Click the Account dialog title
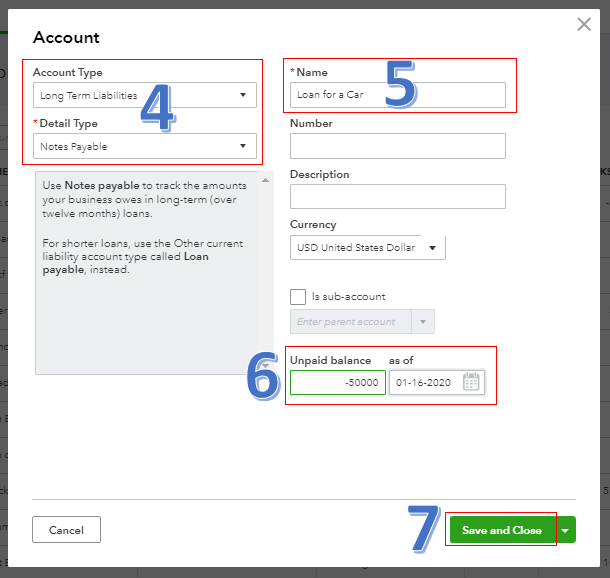This screenshot has width=610, height=578. click(66, 37)
